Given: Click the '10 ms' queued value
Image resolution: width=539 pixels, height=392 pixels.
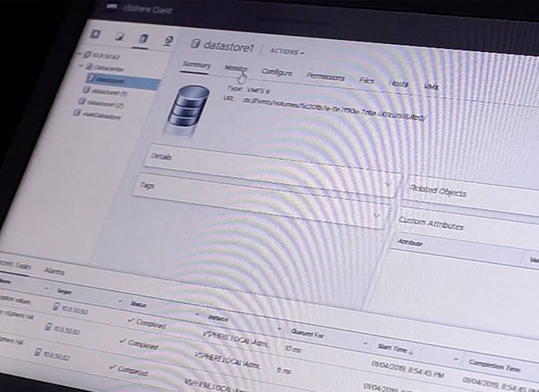Looking at the screenshot, I should [292, 349].
